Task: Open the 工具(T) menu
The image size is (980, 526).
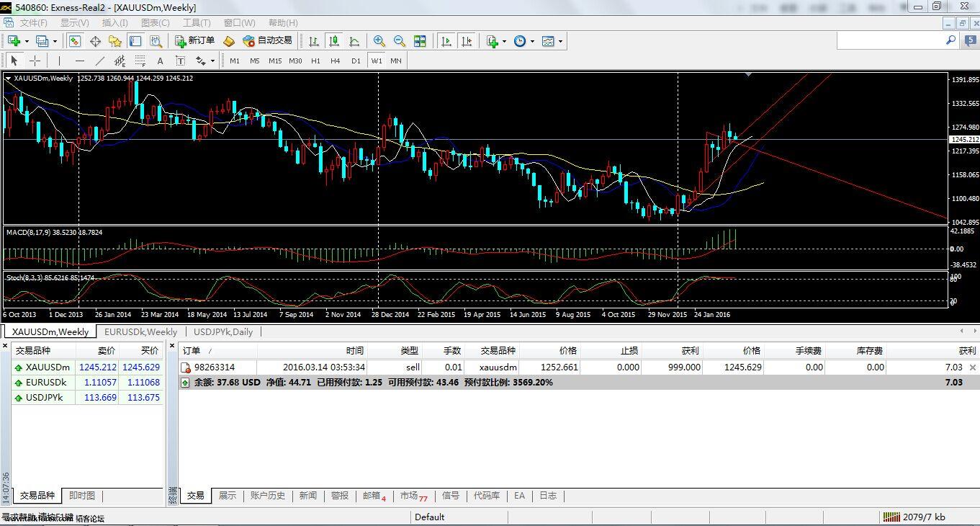Action: 197,23
